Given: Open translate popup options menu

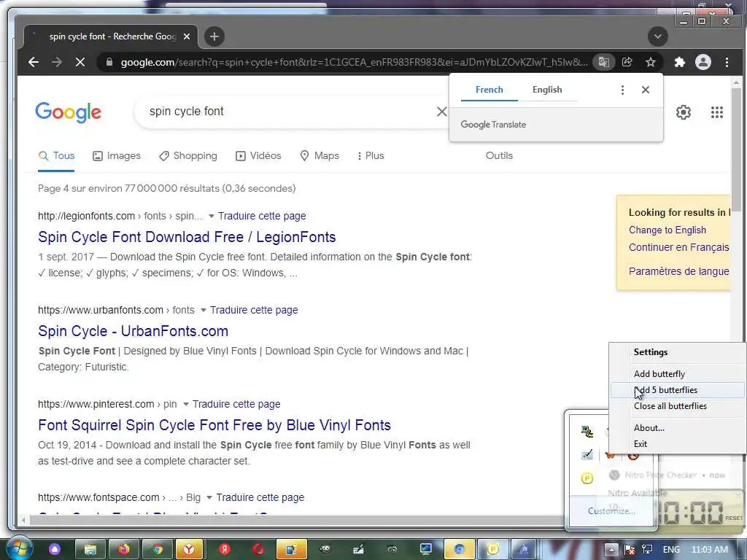Looking at the screenshot, I should point(622,90).
